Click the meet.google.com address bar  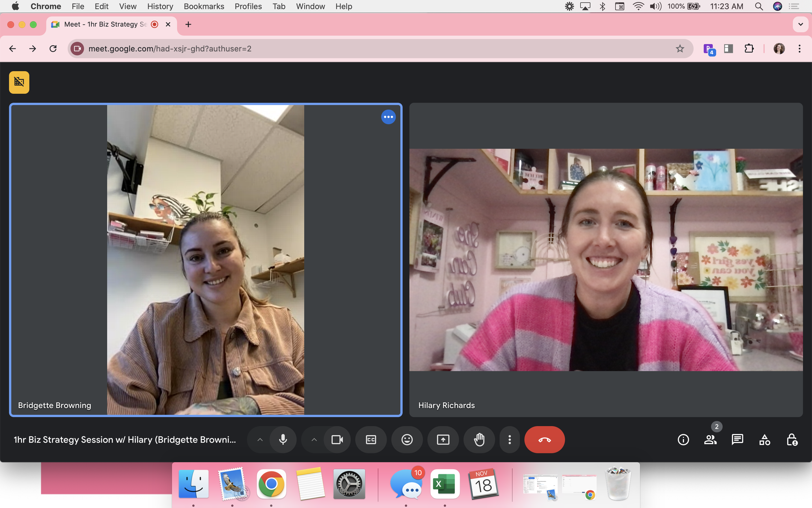point(369,49)
